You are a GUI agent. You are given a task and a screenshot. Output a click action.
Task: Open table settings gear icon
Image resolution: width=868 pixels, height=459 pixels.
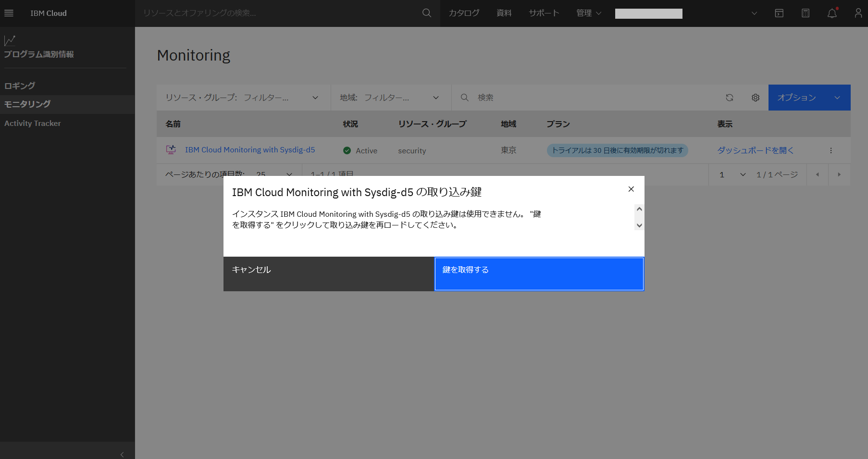(x=756, y=98)
